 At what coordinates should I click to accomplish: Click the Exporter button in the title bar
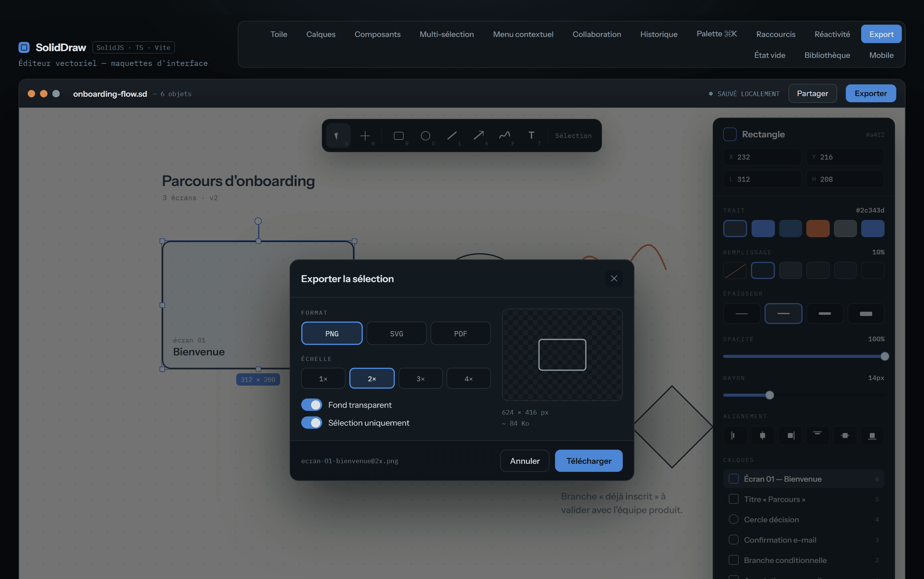tap(870, 93)
